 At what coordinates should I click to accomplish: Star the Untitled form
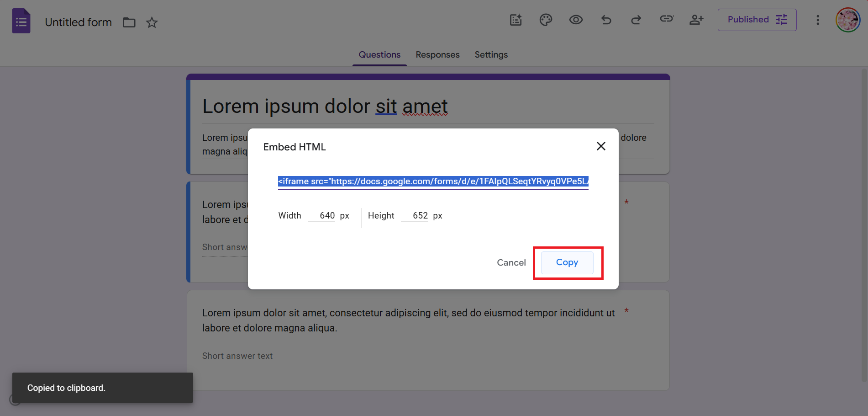tap(152, 22)
